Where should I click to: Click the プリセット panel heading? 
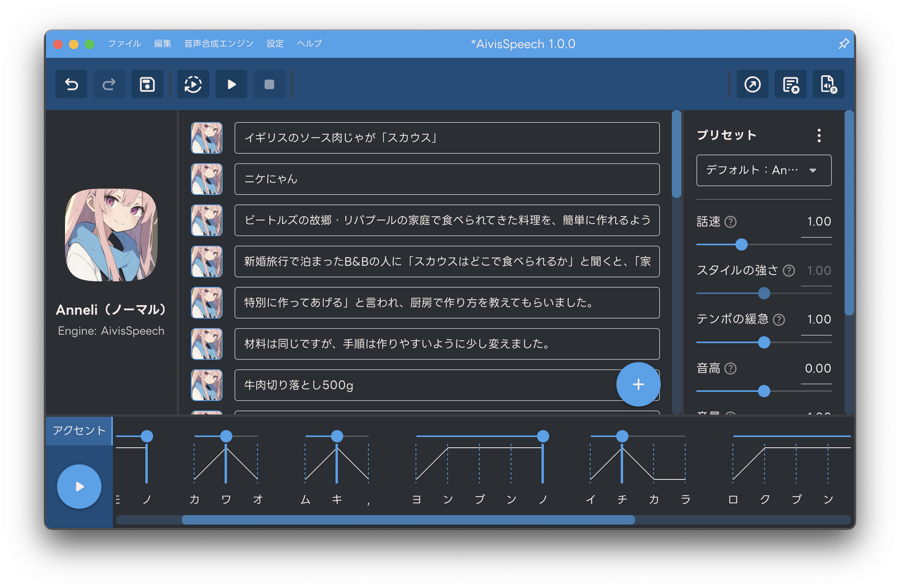(727, 135)
